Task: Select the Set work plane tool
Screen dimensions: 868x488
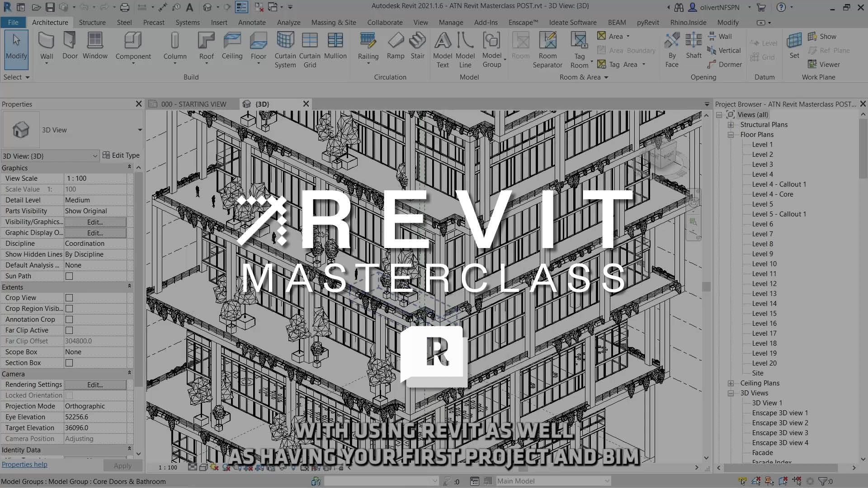Action: [794, 45]
